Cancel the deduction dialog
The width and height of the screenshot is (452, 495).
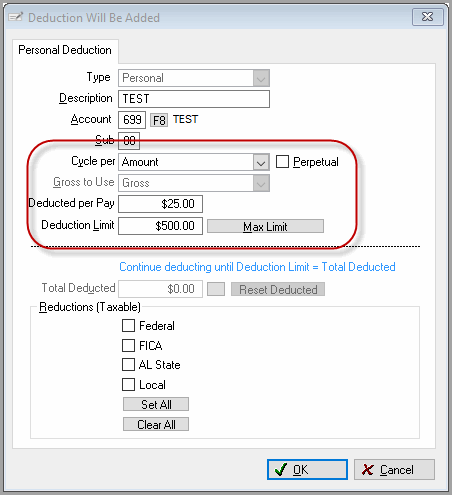click(x=394, y=470)
